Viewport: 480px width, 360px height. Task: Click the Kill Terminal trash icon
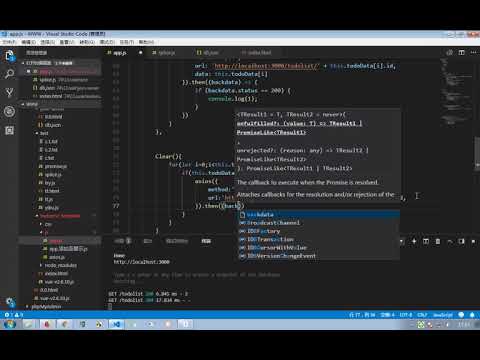[x=438, y=241]
